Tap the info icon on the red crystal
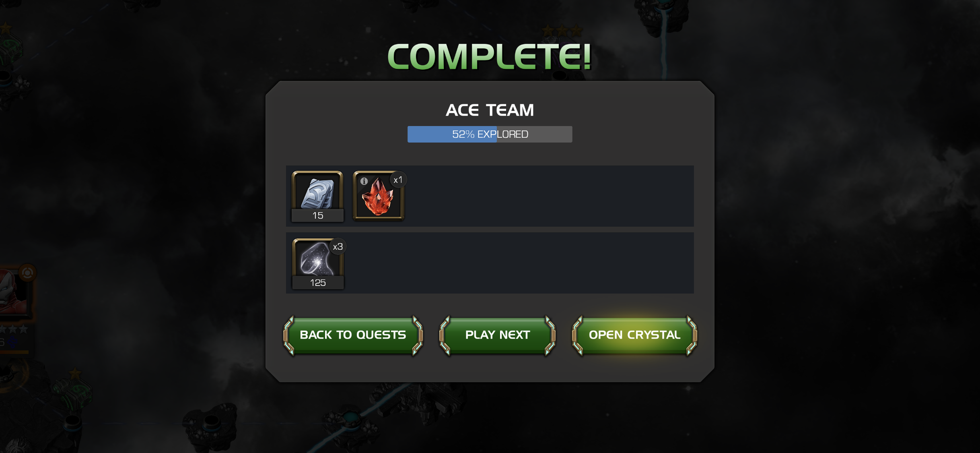The image size is (980, 453). tap(364, 181)
